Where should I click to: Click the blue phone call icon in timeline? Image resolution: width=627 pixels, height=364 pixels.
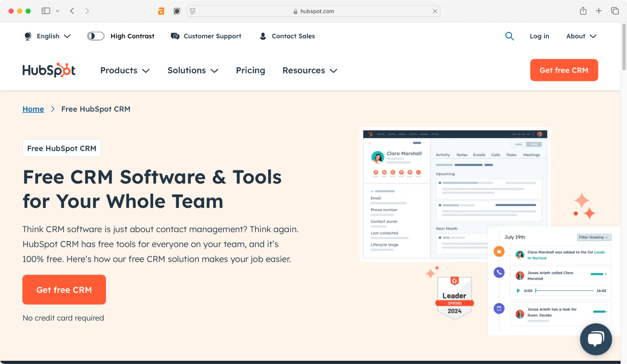[499, 273]
